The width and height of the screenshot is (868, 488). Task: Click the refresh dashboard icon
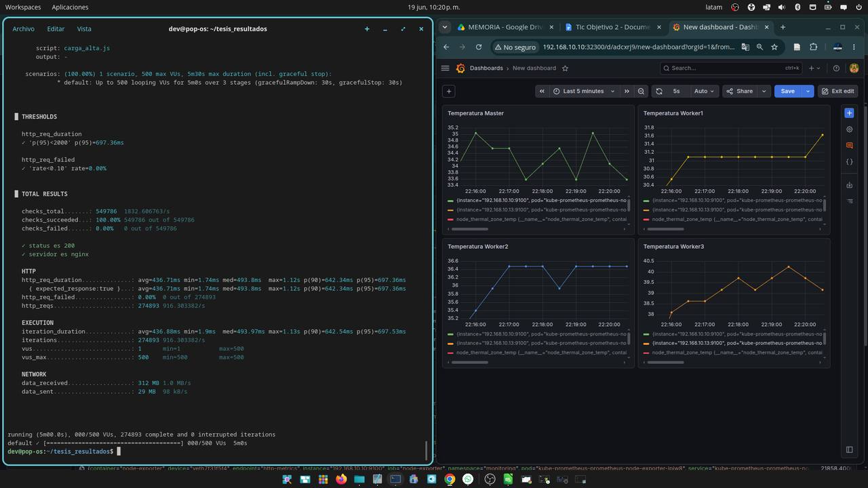pos(658,91)
